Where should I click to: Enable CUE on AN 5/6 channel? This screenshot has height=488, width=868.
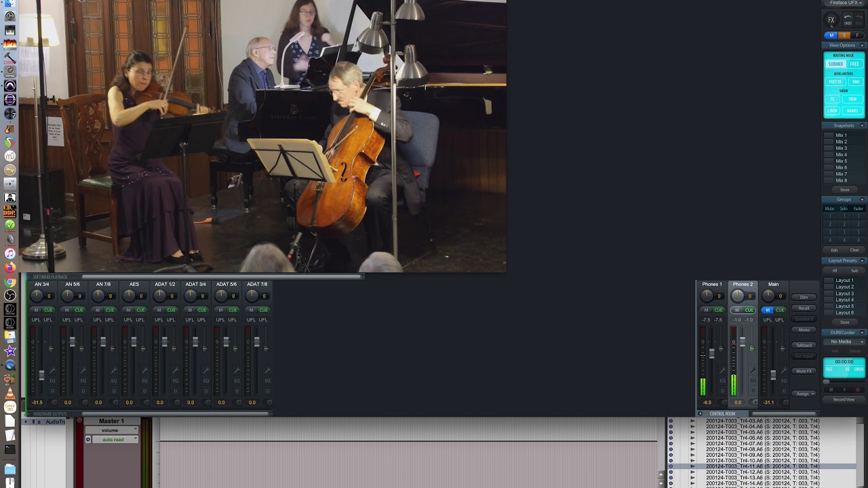(79, 310)
